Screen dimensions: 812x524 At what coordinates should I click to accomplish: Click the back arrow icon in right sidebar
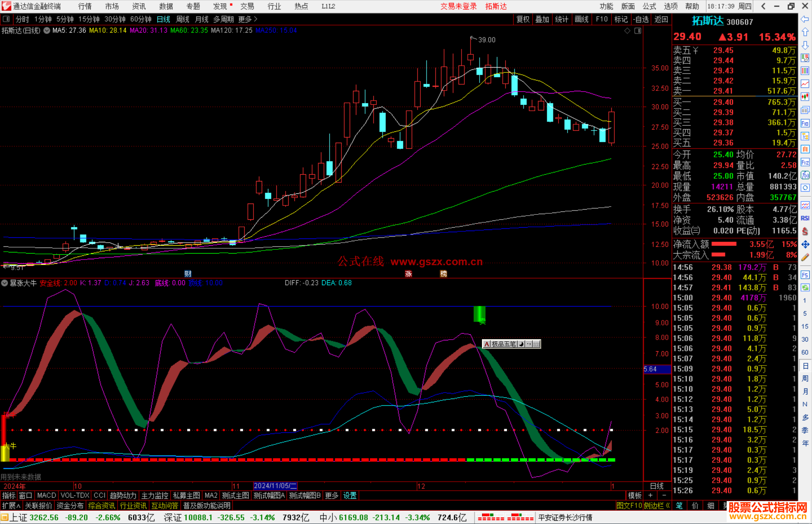pos(805,19)
